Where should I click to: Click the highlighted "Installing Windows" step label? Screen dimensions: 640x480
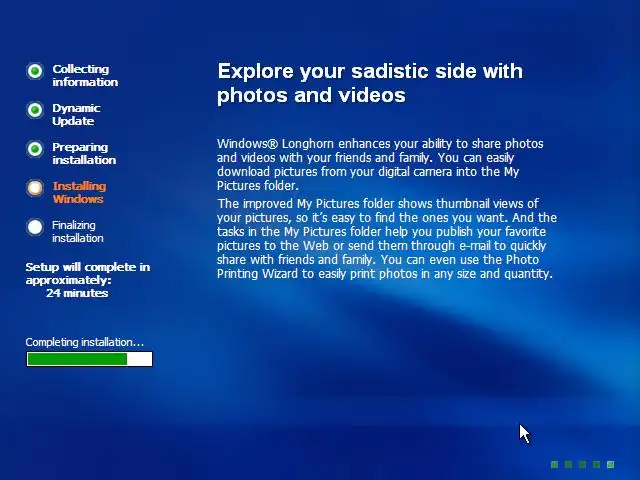(x=79, y=192)
